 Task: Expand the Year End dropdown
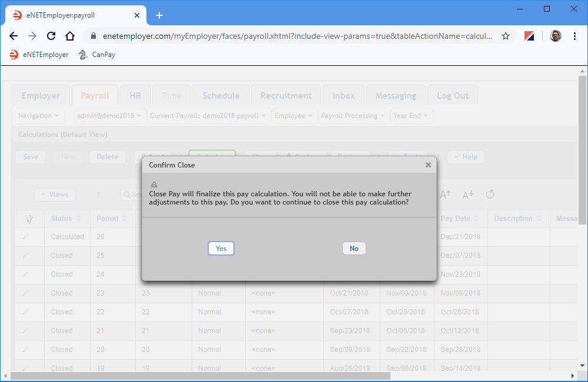coord(411,116)
